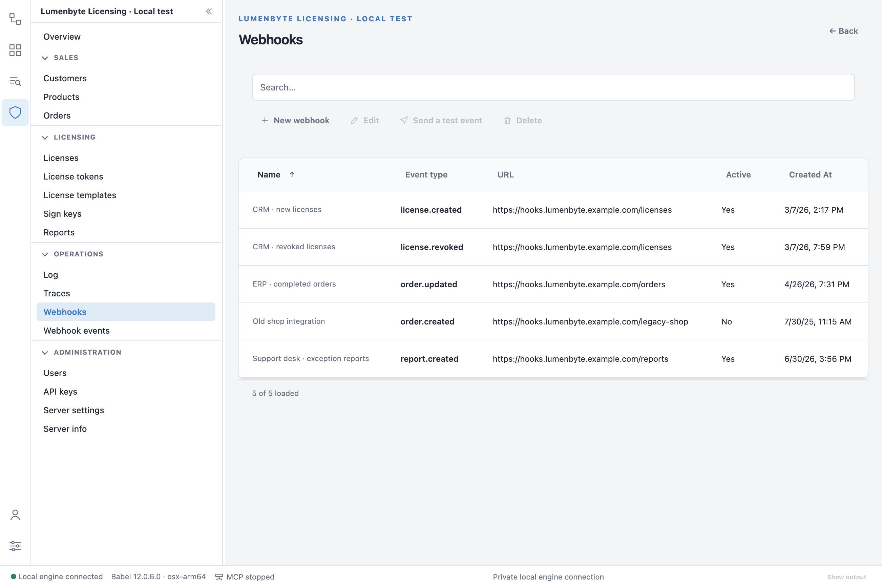Select the 'CRM · revoked licenses' row

pyautogui.click(x=553, y=247)
